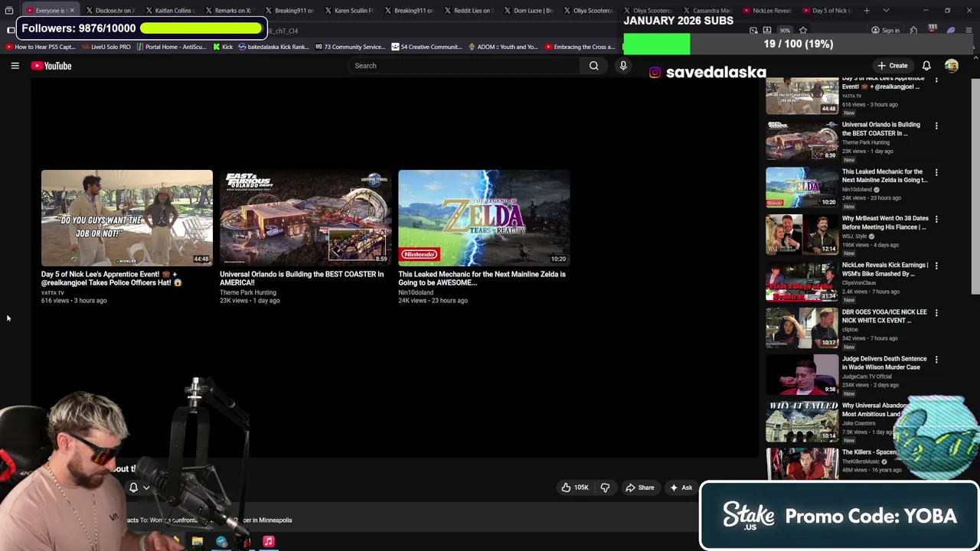Switch to the Kaitlan Collins tab

pos(171,11)
